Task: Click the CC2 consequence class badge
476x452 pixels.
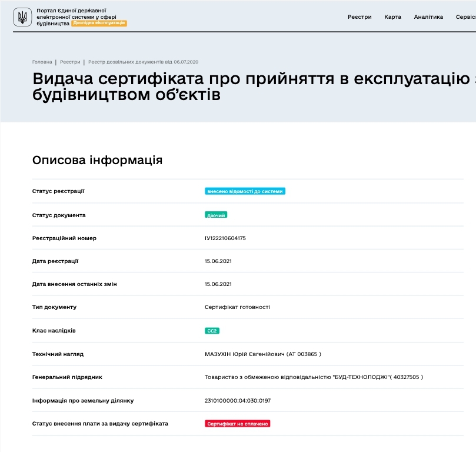Action: click(212, 331)
